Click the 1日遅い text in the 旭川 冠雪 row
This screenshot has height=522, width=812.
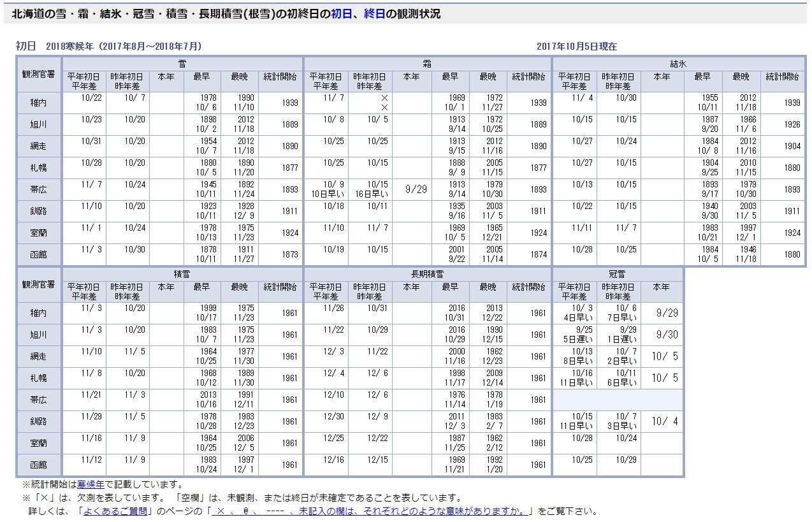click(x=623, y=339)
